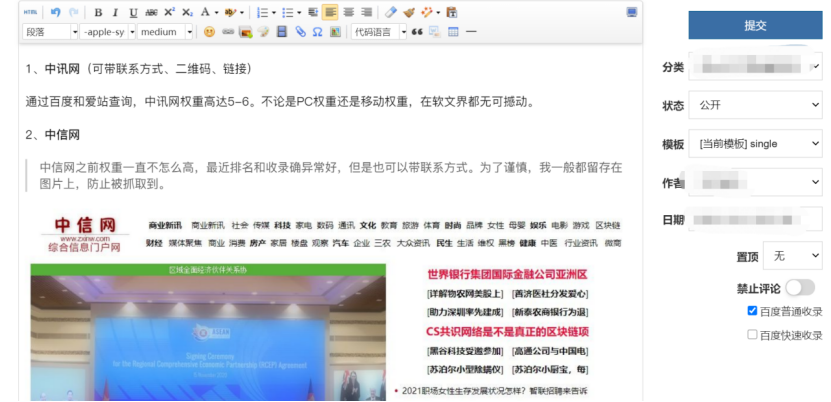Set font color with the A icon

205,12
